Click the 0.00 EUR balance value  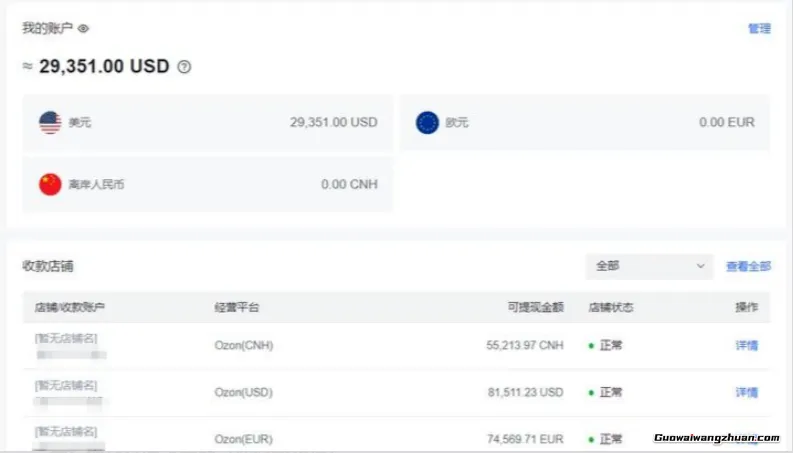[727, 122]
